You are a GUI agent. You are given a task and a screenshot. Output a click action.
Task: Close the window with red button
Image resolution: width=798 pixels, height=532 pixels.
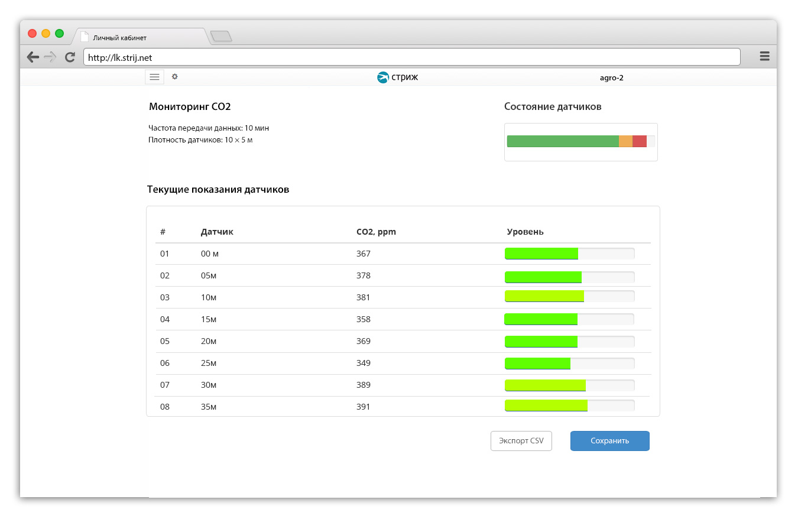click(x=33, y=34)
